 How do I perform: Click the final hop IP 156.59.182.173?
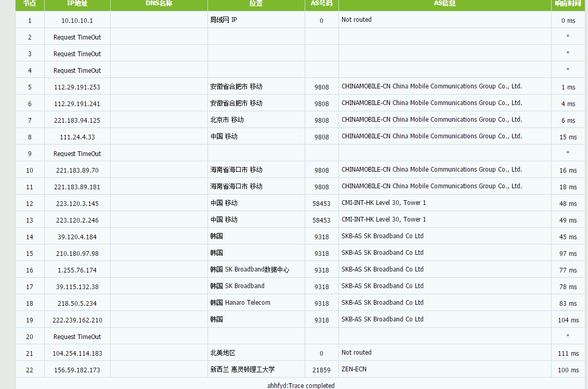(77, 370)
